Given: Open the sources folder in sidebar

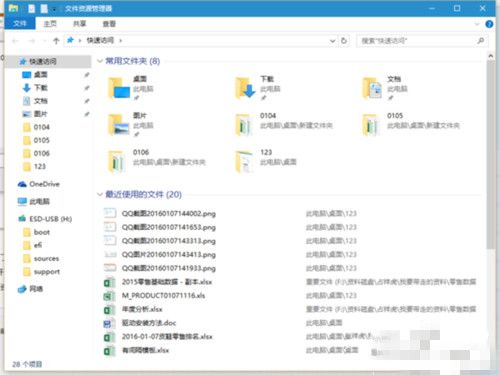Looking at the screenshot, I should (x=46, y=259).
